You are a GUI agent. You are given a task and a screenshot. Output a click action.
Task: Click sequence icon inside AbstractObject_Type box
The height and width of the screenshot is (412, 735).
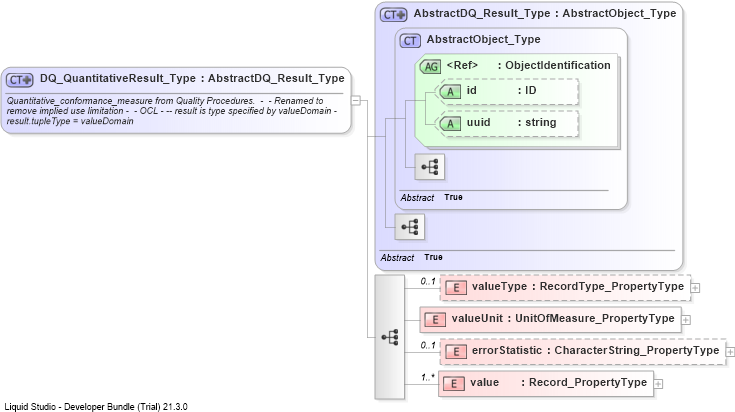[429, 166]
